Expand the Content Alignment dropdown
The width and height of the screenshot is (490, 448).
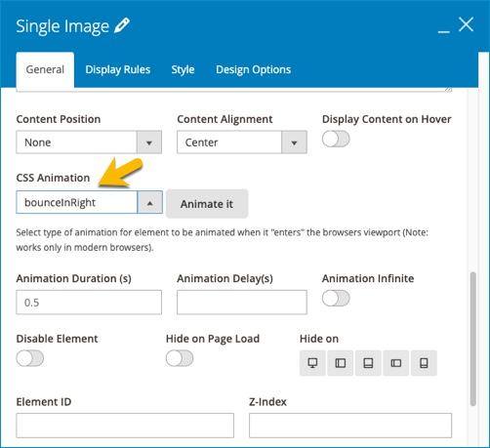pos(242,143)
